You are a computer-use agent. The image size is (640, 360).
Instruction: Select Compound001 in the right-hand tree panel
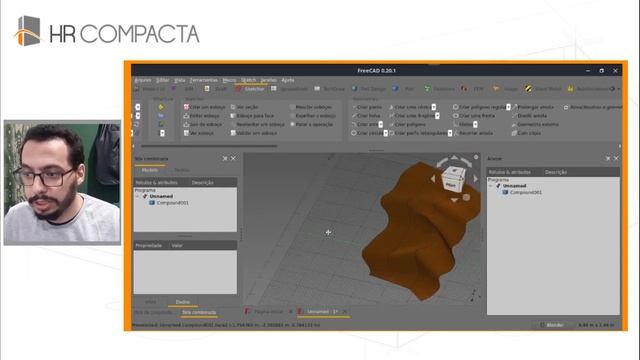(522, 192)
